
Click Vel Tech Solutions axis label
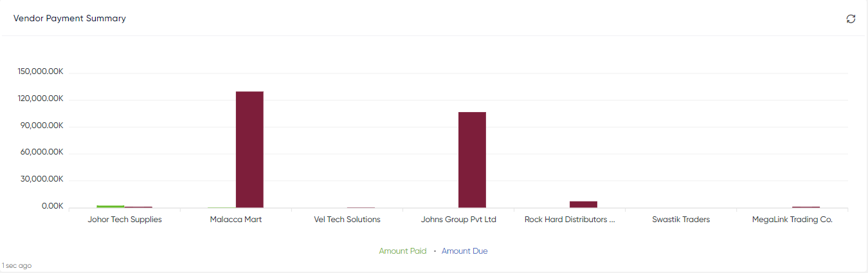tap(347, 220)
